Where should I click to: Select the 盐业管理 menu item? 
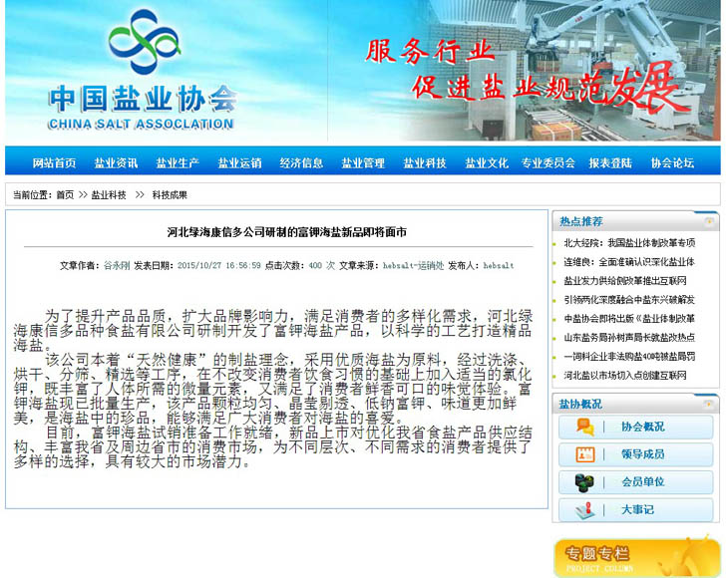[x=363, y=162]
